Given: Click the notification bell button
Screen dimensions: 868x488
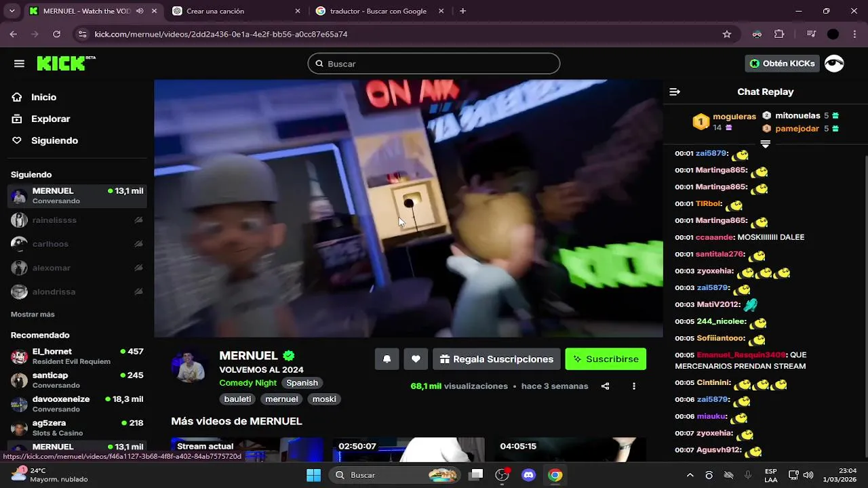Looking at the screenshot, I should tap(387, 359).
